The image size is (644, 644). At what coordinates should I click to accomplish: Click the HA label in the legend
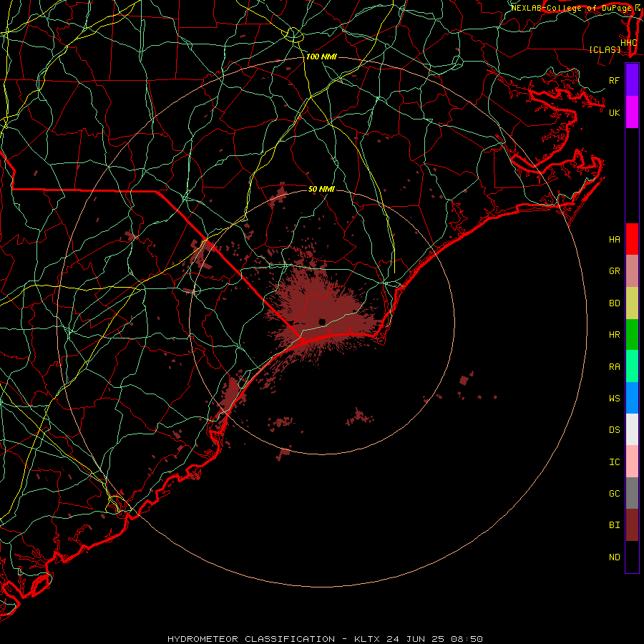coord(615,240)
